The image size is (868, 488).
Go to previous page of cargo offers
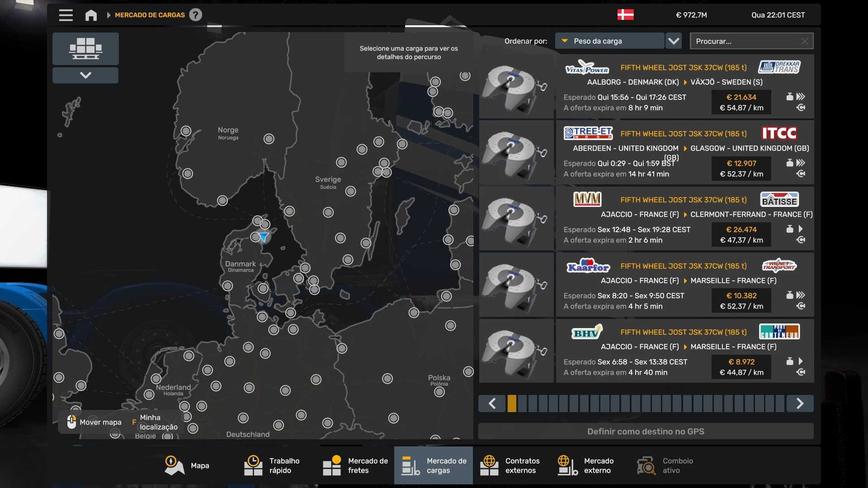click(492, 404)
